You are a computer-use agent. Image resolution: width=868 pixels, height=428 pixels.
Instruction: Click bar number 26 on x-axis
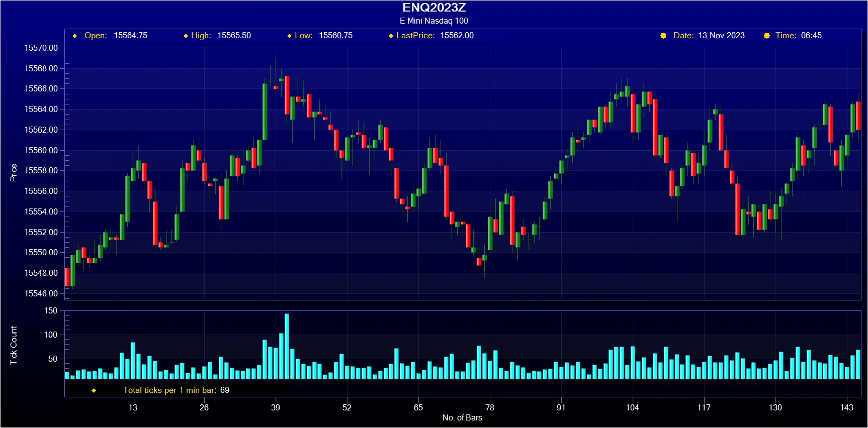pyautogui.click(x=204, y=407)
